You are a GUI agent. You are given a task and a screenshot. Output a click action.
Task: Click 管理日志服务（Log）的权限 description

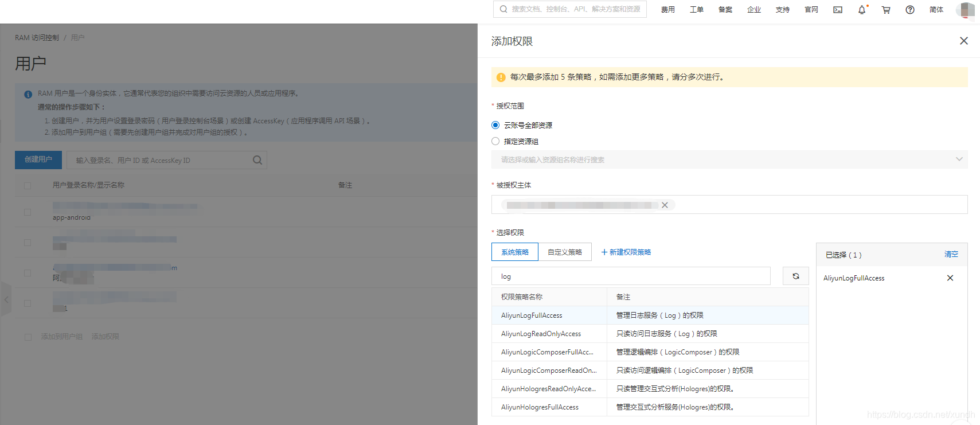pos(660,315)
